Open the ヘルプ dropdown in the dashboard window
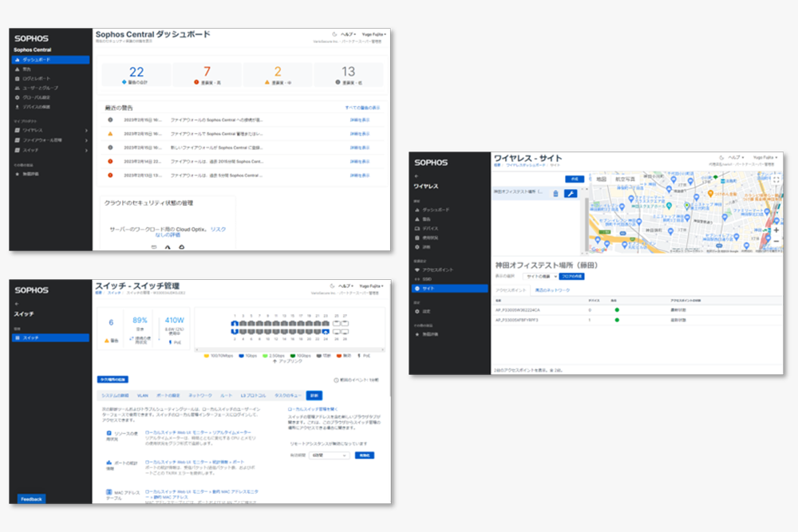Screen dimensions: 798x532 click(x=348, y=34)
